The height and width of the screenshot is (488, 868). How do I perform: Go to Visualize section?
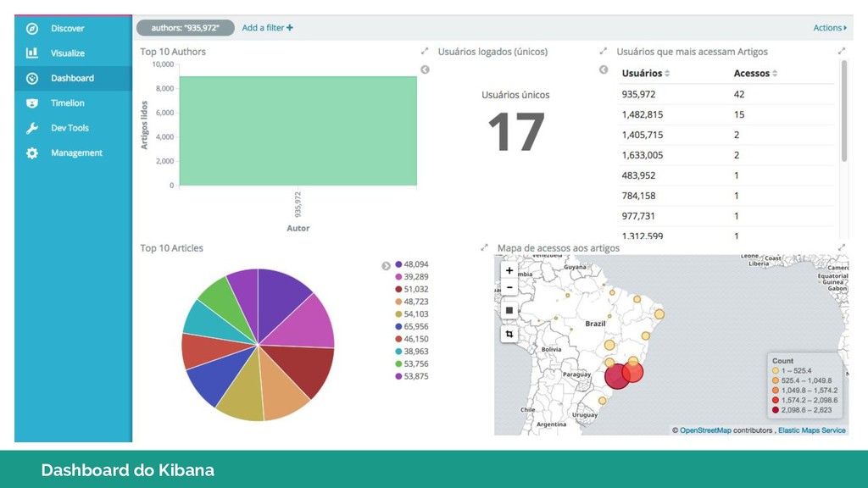pos(68,53)
